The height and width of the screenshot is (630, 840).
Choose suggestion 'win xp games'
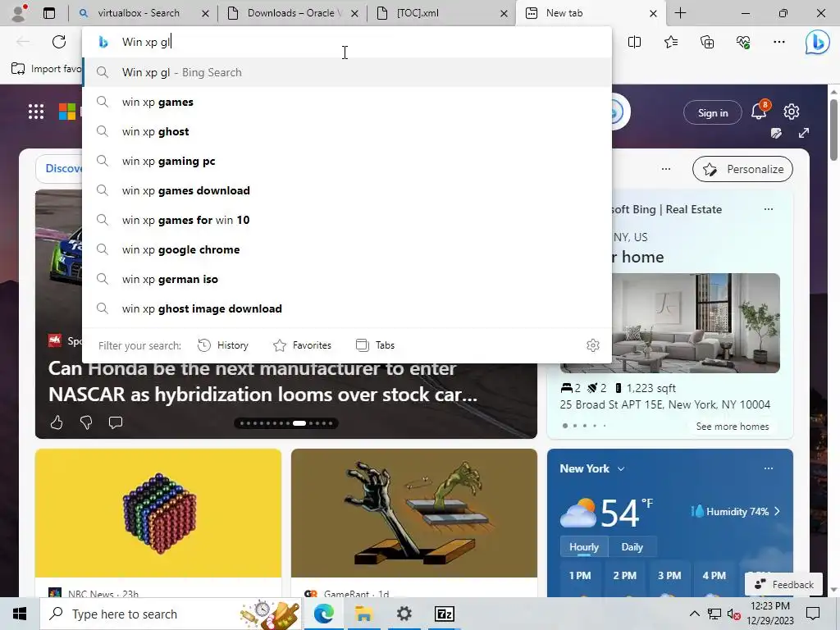tap(347, 102)
